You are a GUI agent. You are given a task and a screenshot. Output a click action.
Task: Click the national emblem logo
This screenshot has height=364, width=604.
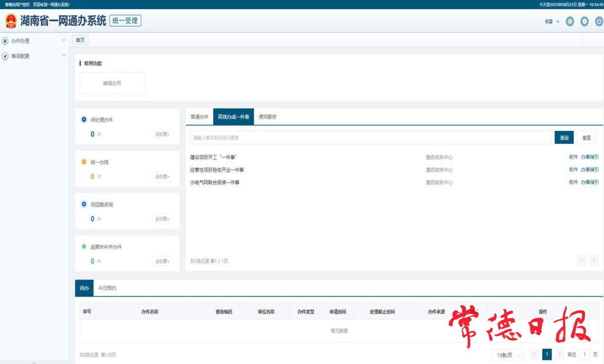[x=11, y=21]
